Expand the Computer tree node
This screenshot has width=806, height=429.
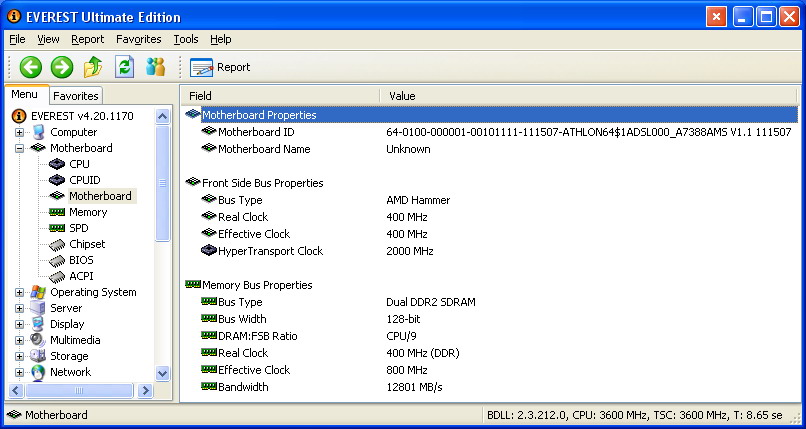pyautogui.click(x=20, y=133)
